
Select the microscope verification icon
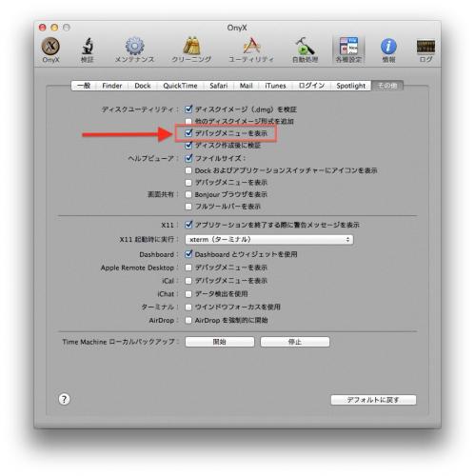click(87, 50)
